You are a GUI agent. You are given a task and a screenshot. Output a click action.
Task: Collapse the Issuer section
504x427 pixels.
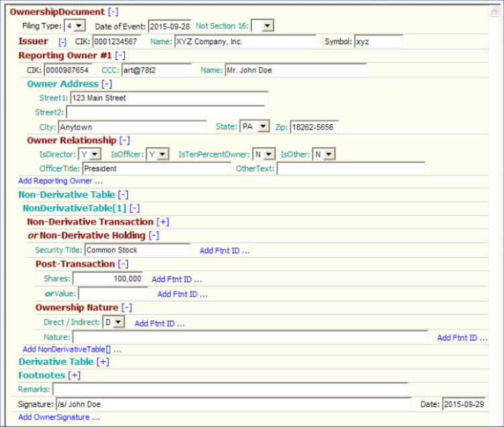point(62,42)
